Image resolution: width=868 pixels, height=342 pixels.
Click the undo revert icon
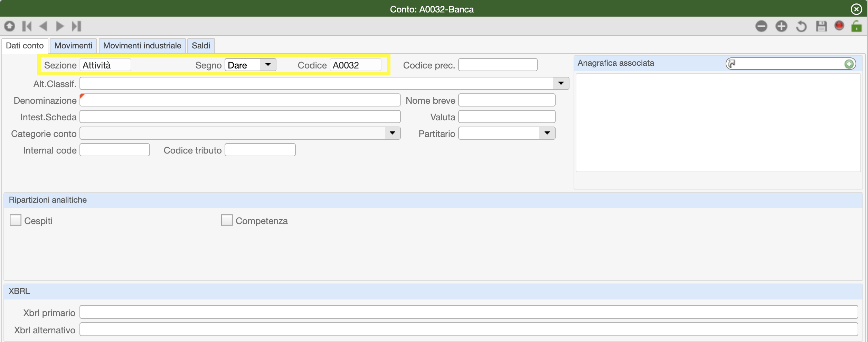pos(801,26)
